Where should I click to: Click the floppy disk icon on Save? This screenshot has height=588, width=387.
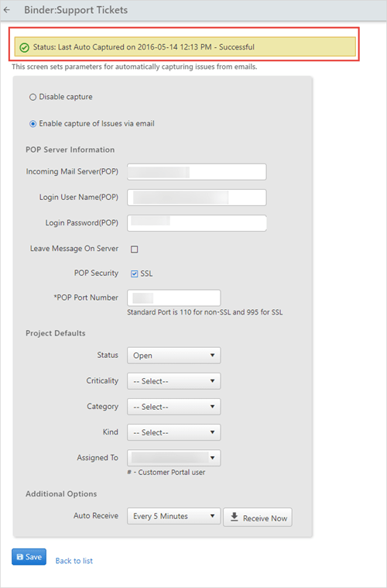(20, 557)
